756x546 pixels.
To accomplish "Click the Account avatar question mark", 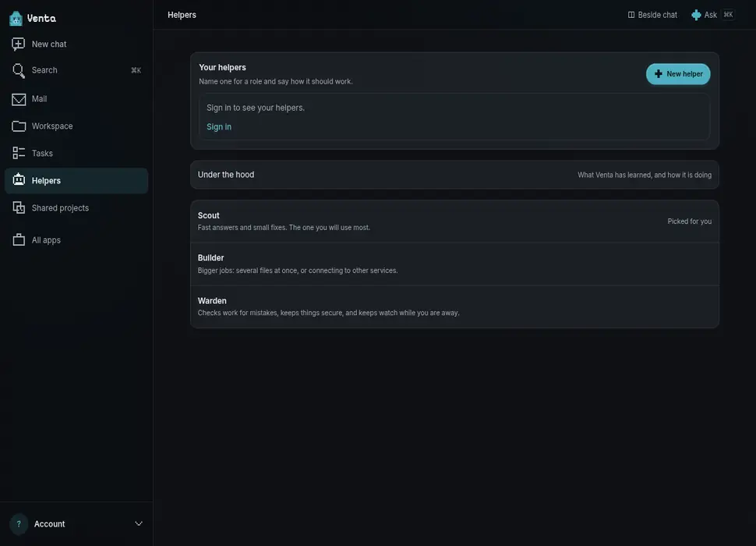I will pyautogui.click(x=19, y=524).
